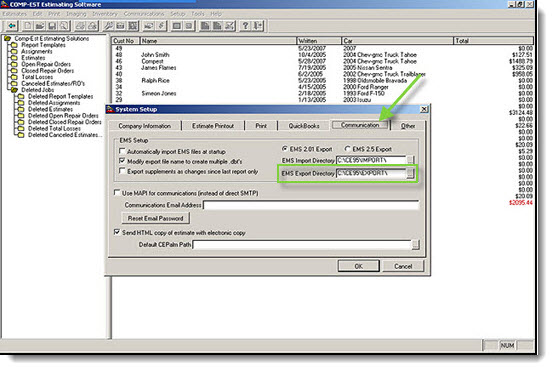Sort list by Cust No column header

click(x=126, y=41)
